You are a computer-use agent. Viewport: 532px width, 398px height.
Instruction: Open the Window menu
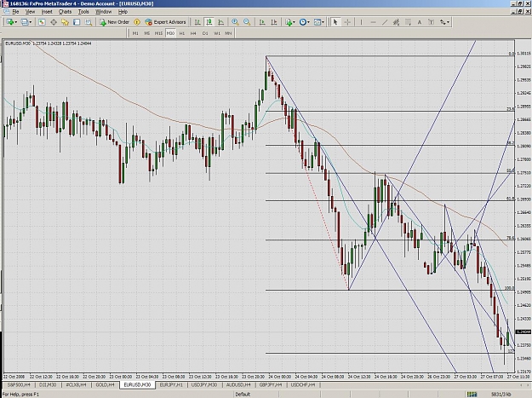tap(103, 12)
